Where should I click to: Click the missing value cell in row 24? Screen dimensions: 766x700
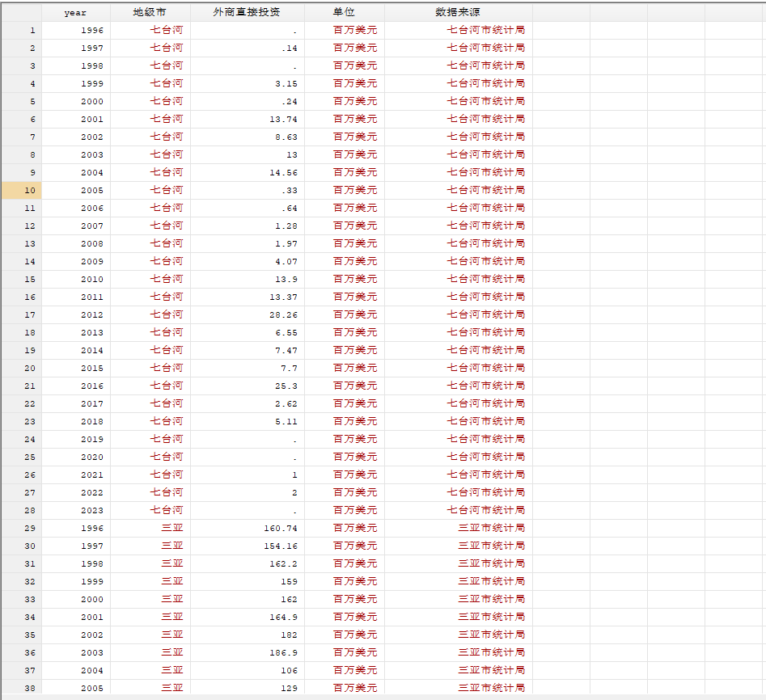(x=248, y=440)
